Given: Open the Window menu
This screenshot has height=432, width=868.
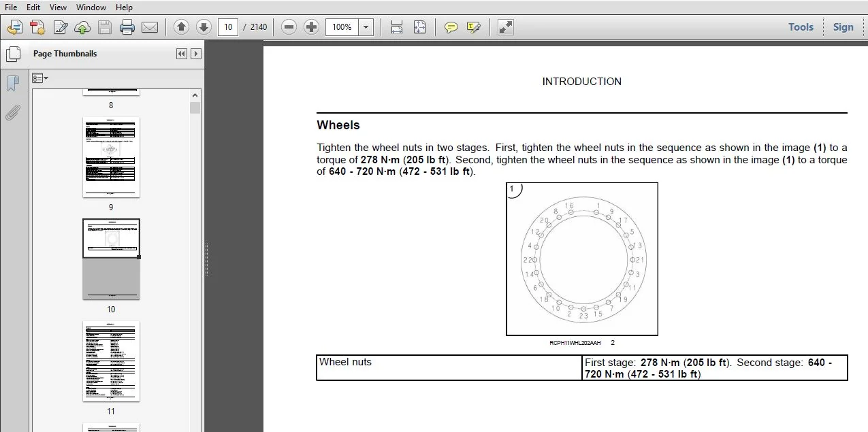Looking at the screenshot, I should pos(91,7).
